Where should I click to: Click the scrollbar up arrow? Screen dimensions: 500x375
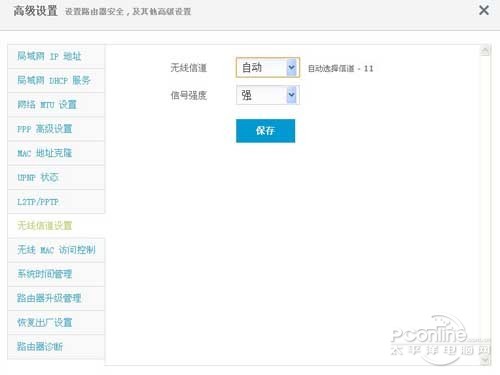tap(485, 51)
